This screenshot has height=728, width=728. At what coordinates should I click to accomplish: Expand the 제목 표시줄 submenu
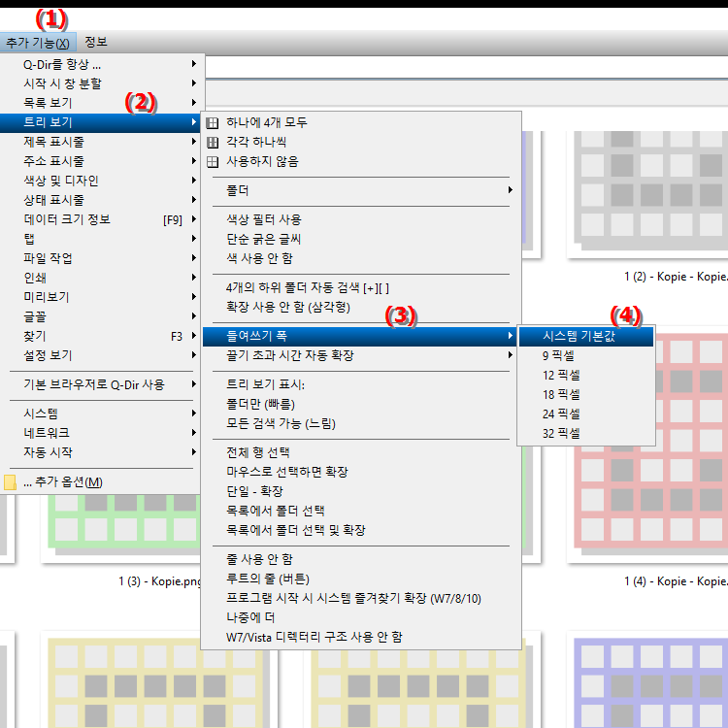click(x=100, y=142)
